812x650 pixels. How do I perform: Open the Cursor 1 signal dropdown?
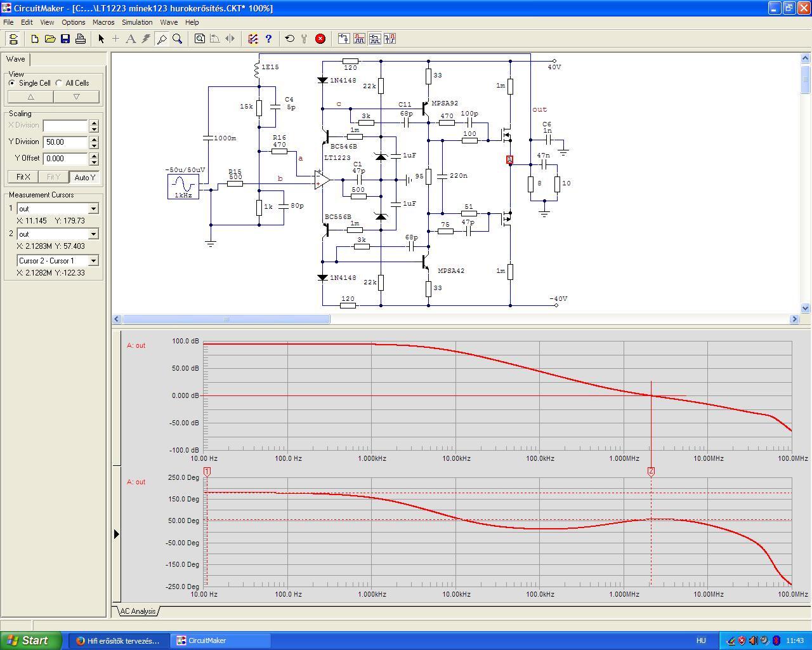[x=93, y=209]
